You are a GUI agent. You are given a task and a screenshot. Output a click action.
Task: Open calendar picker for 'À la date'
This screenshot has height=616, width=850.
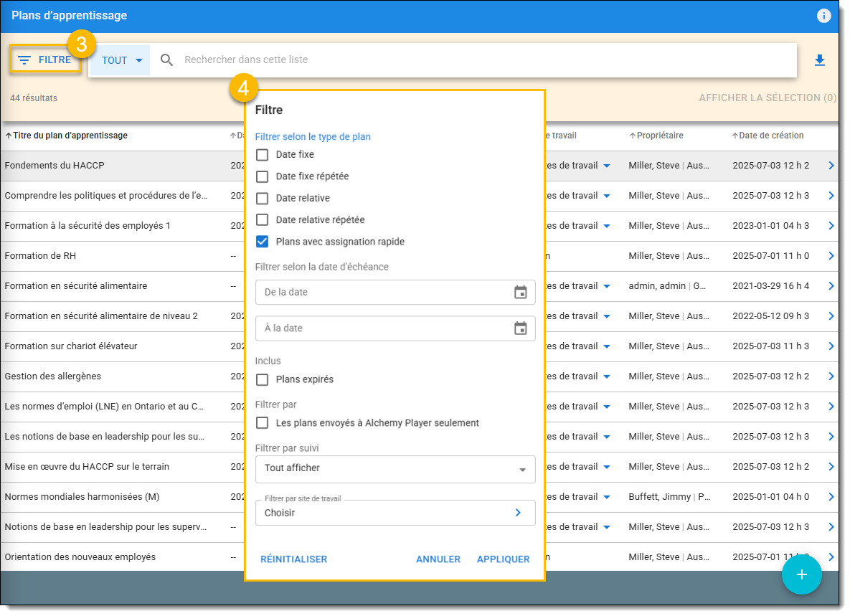521,328
